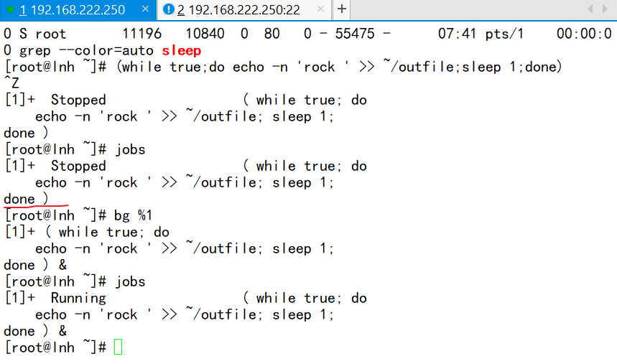Open a new session with the plus button
The height and width of the screenshot is (364, 617).
pos(342,9)
